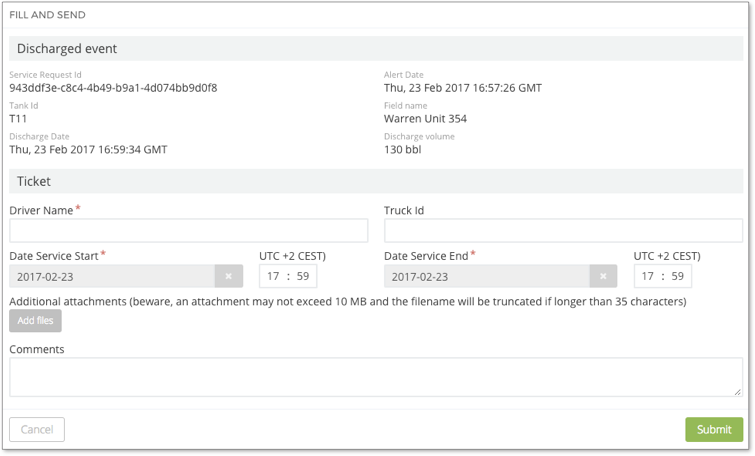Click the Warren Unit 354 field name
The width and height of the screenshot is (755, 456).
pos(425,118)
